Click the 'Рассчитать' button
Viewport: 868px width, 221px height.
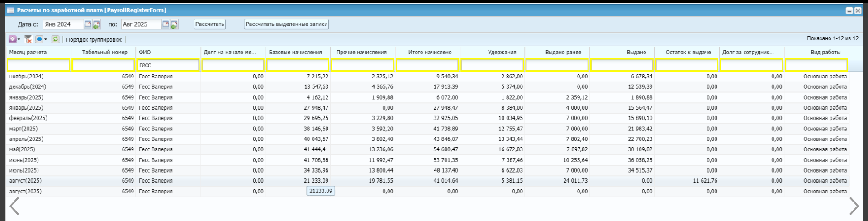coord(209,24)
